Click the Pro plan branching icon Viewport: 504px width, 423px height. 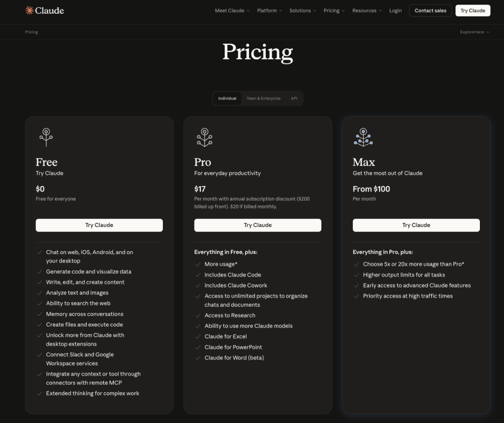point(204,137)
